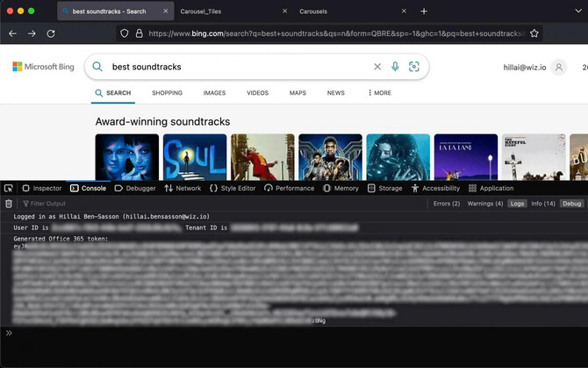Image resolution: width=588 pixels, height=368 pixels.
Task: Open the Joker soundtrack thumbnail
Action: tap(263, 157)
